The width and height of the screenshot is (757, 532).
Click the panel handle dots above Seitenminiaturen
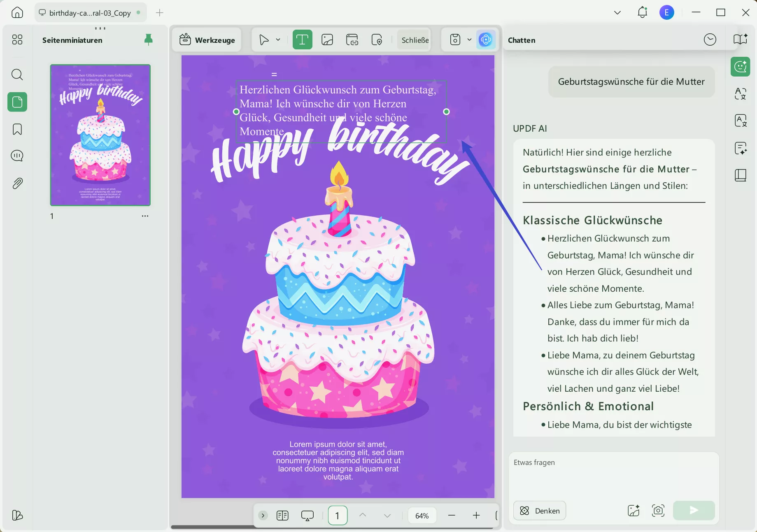tap(100, 28)
